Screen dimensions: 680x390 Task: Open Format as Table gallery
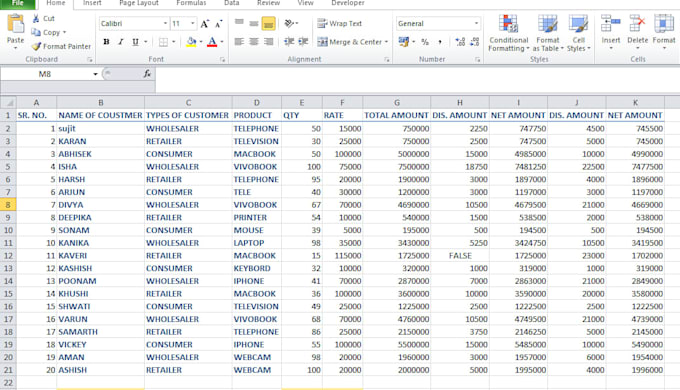548,33
